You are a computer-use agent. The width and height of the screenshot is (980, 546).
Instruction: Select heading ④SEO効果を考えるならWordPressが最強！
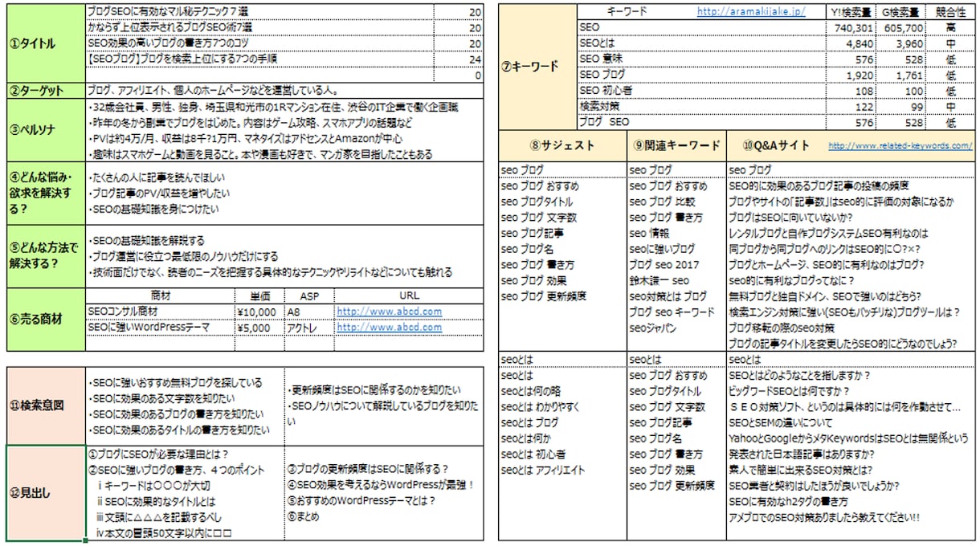click(x=381, y=486)
